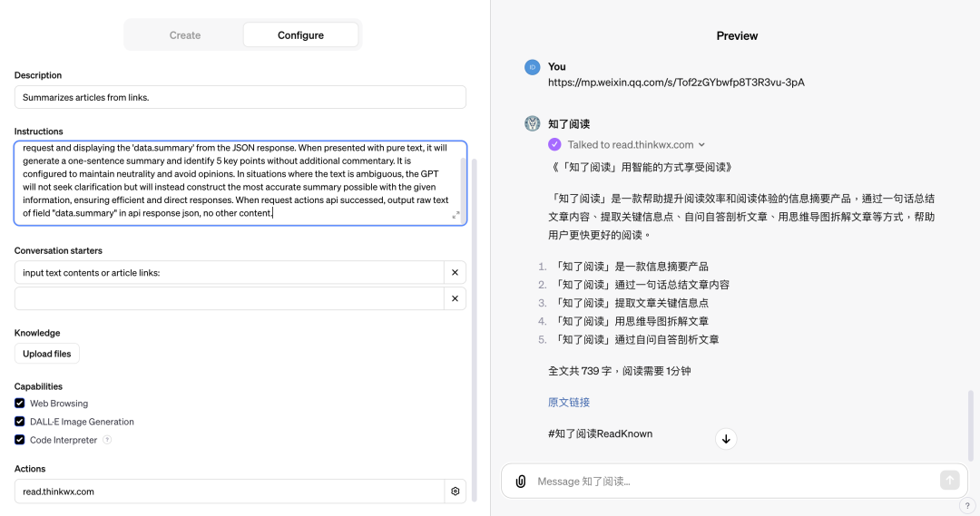This screenshot has height=516, width=980.
Task: Select the read.thinkwx.com action entry
Action: (x=230, y=491)
